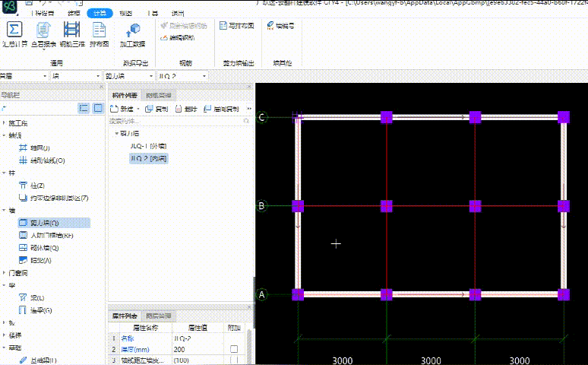
Task: Select 暗梁(A) in the navigation tree
Action: point(35,260)
